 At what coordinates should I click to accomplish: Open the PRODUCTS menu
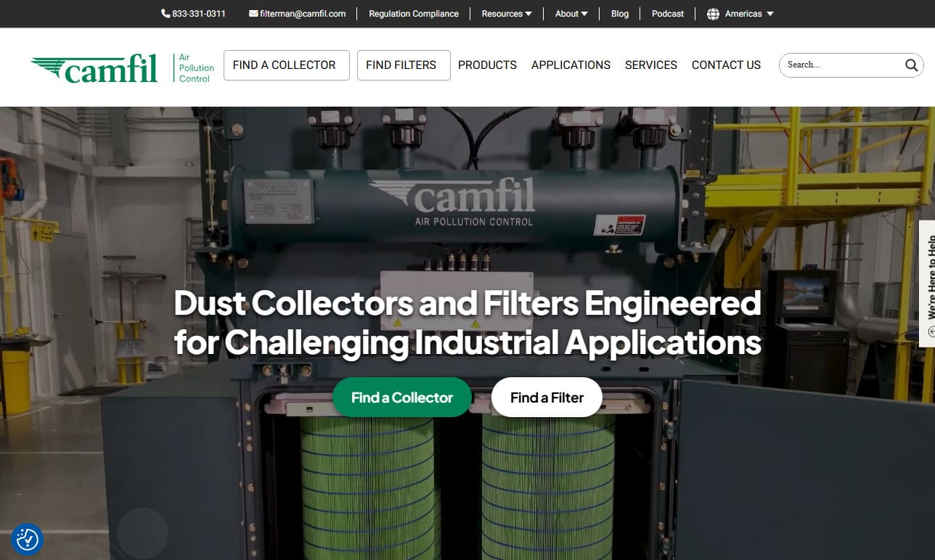click(x=487, y=65)
